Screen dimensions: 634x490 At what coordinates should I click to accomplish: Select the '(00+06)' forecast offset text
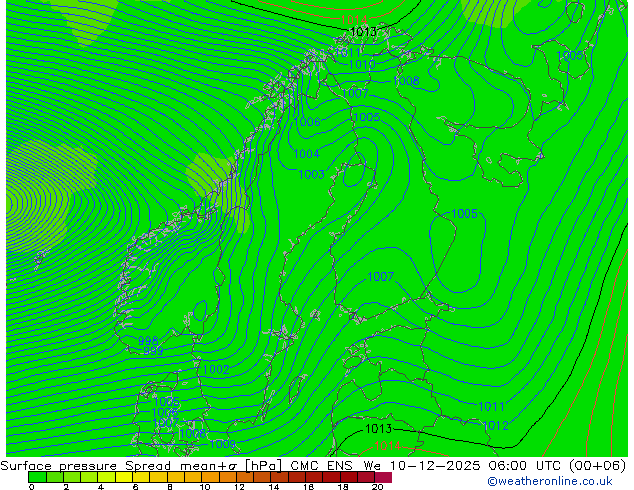[x=598, y=466]
